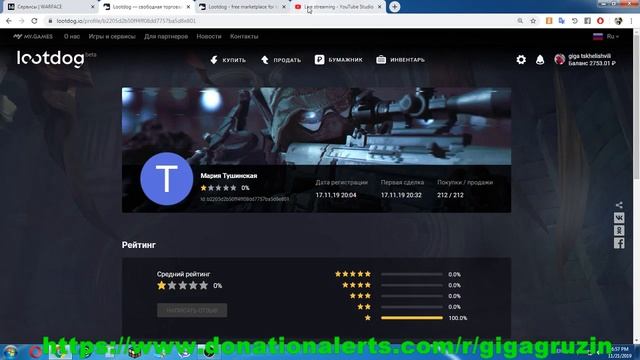Image resolution: width=640 pixels, height=360 pixels.
Task: Open the КУПИТЬ (buy) section
Action: (x=228, y=60)
